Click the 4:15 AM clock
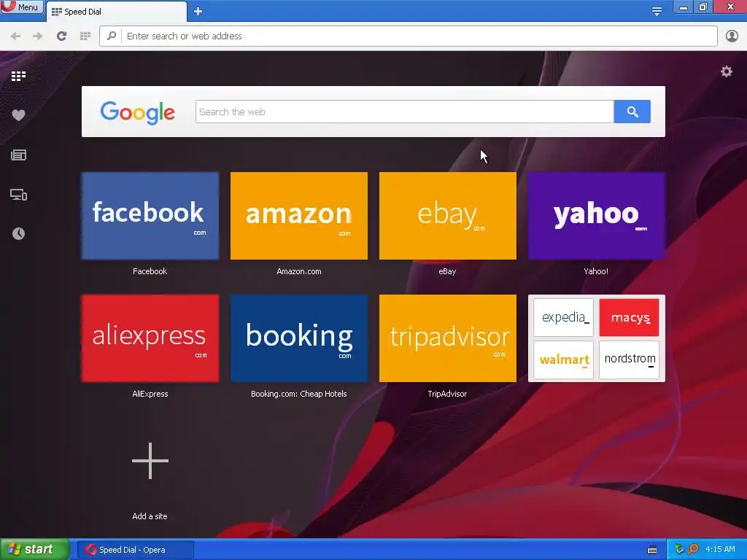 tap(720, 549)
